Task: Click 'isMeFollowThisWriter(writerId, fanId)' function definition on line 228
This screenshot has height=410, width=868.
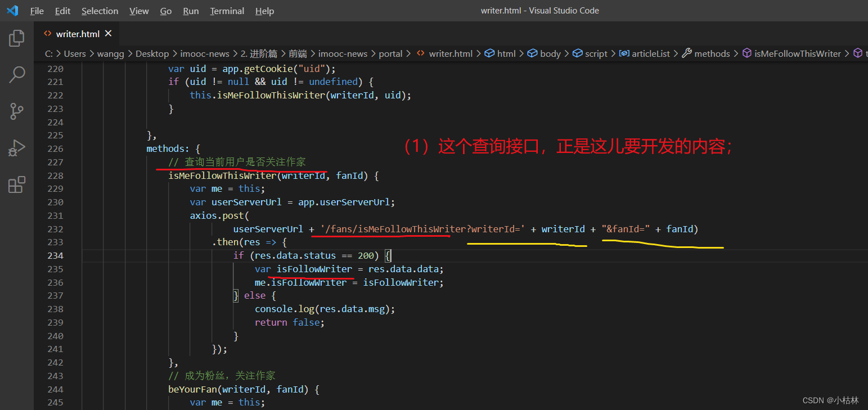Action: (269, 175)
